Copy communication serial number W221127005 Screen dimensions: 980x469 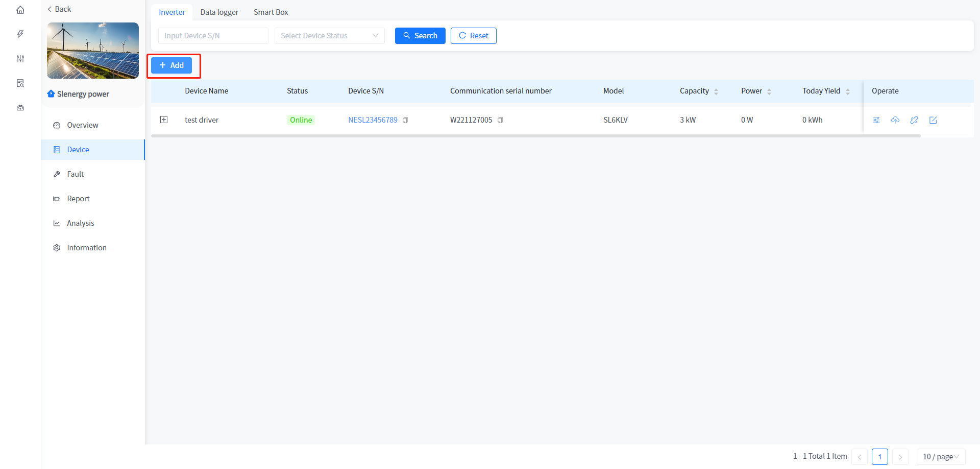point(500,120)
